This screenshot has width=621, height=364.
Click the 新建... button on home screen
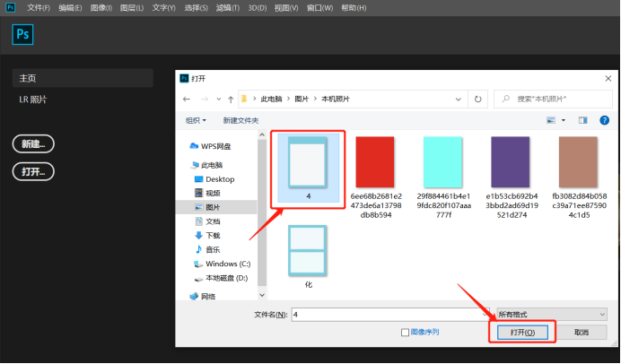(33, 143)
